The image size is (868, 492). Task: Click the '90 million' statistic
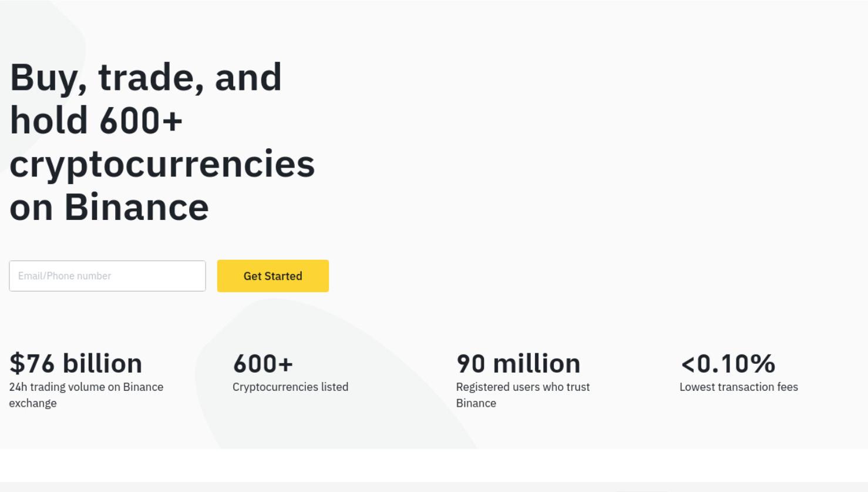[519, 363]
